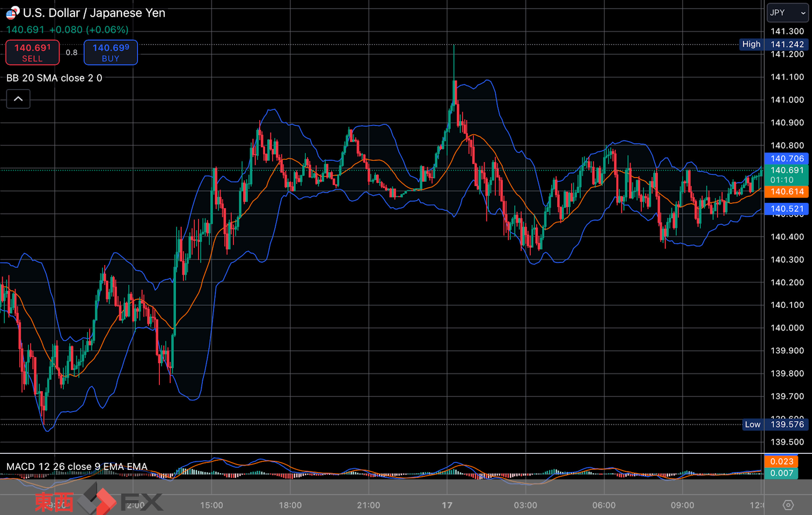Image resolution: width=812 pixels, height=515 pixels.
Task: Click the teal 0.007 MACD histogram tag
Action: [x=781, y=473]
